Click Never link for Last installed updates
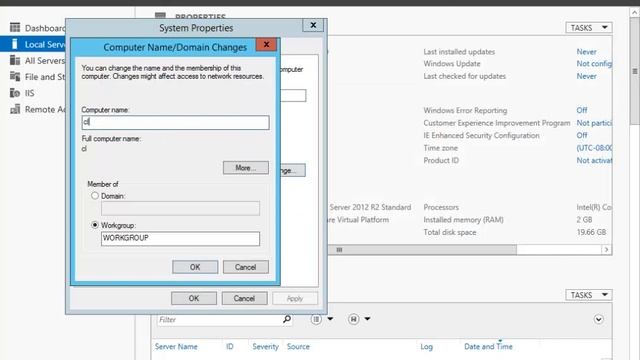 pyautogui.click(x=587, y=52)
